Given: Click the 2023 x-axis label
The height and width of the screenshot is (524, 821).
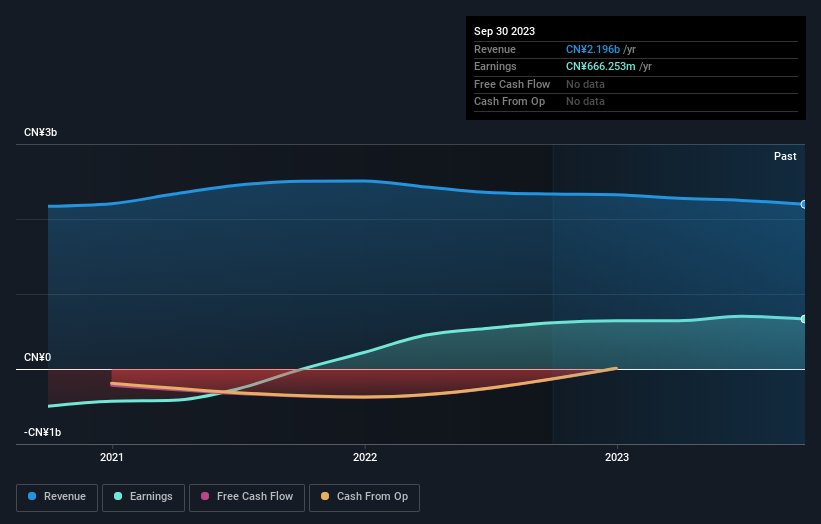Looking at the screenshot, I should 617,457.
